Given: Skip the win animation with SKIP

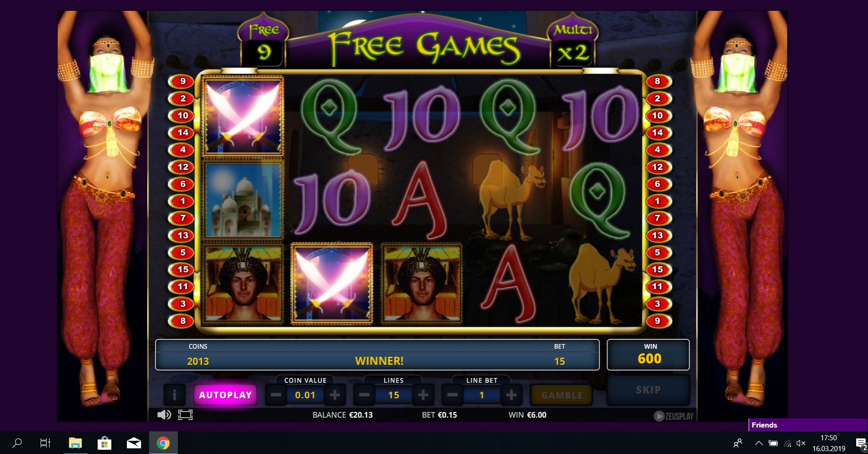Looking at the screenshot, I should point(648,390).
